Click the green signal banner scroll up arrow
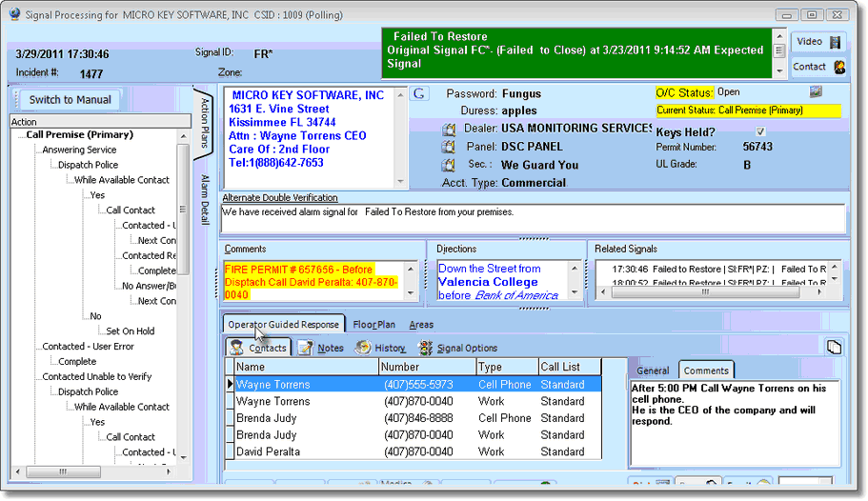 coord(779,36)
